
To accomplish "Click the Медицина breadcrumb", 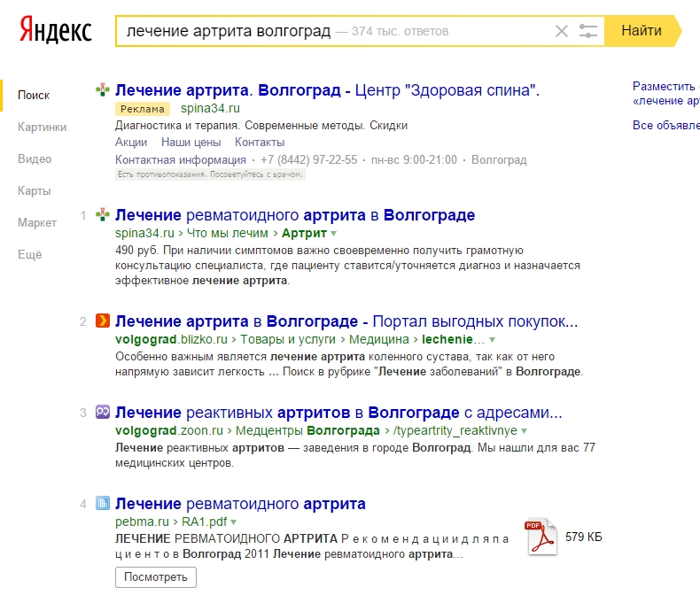I will pos(379,339).
